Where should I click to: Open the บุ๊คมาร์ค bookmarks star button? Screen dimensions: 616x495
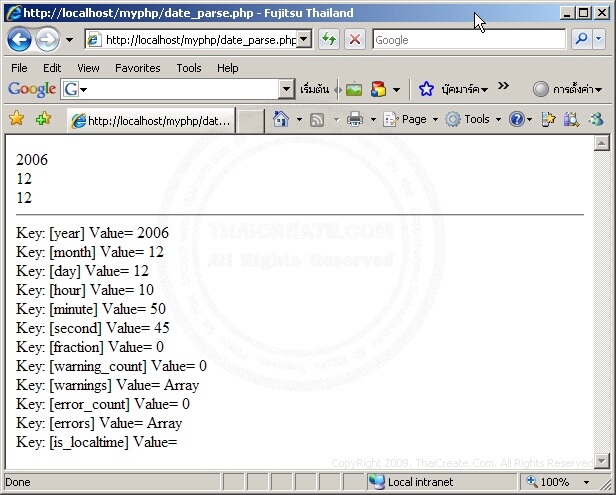453,90
